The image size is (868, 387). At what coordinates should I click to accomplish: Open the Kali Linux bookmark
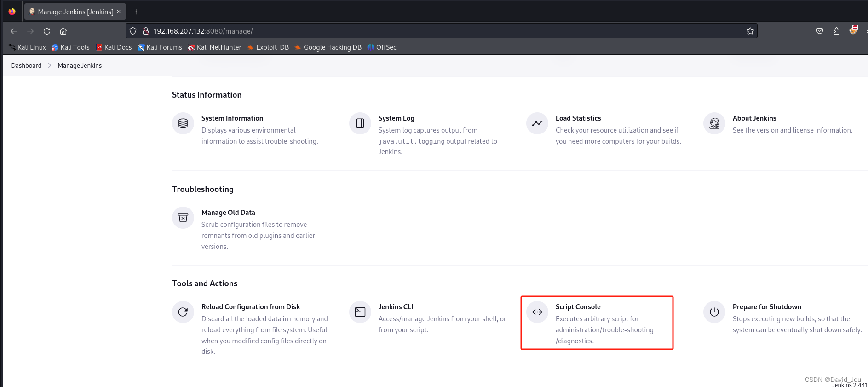coord(27,47)
